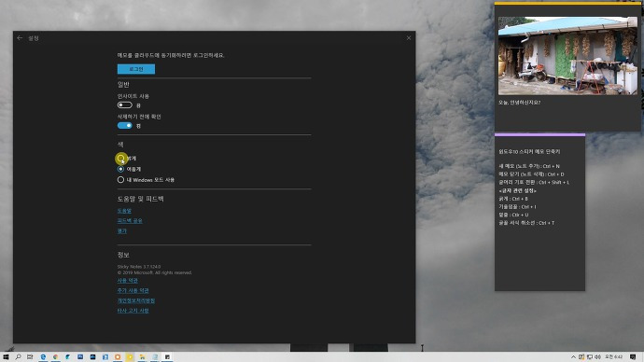Open the 도움말 help link
644x362 pixels.
tap(124, 211)
